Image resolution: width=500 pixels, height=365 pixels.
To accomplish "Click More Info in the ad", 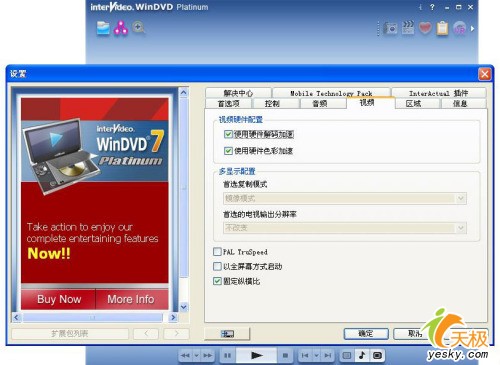I will pyautogui.click(x=131, y=299).
